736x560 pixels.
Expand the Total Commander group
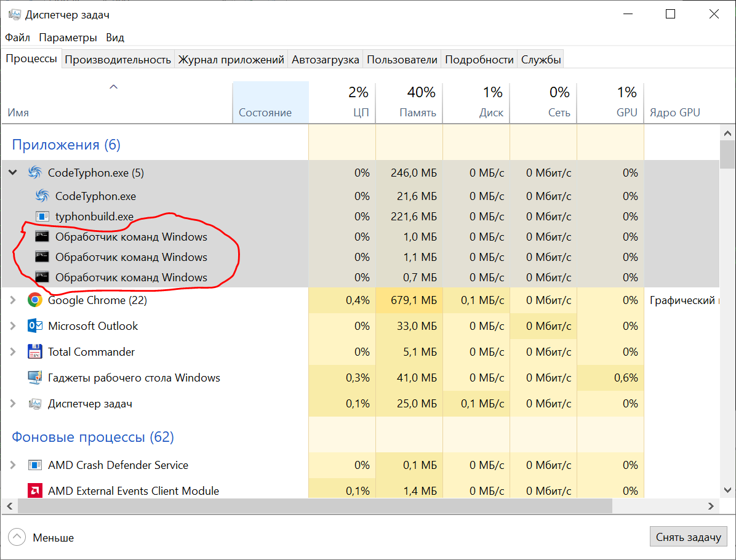13,351
